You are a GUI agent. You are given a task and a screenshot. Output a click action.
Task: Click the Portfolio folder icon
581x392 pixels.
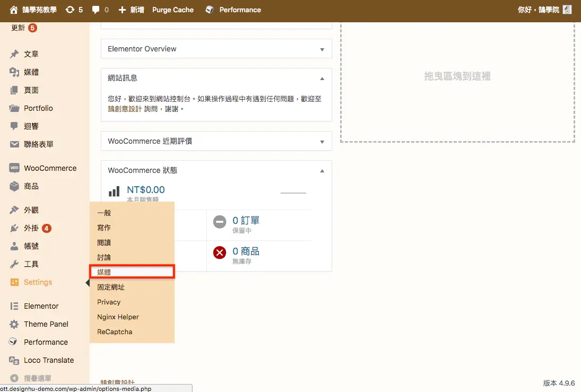pos(14,108)
